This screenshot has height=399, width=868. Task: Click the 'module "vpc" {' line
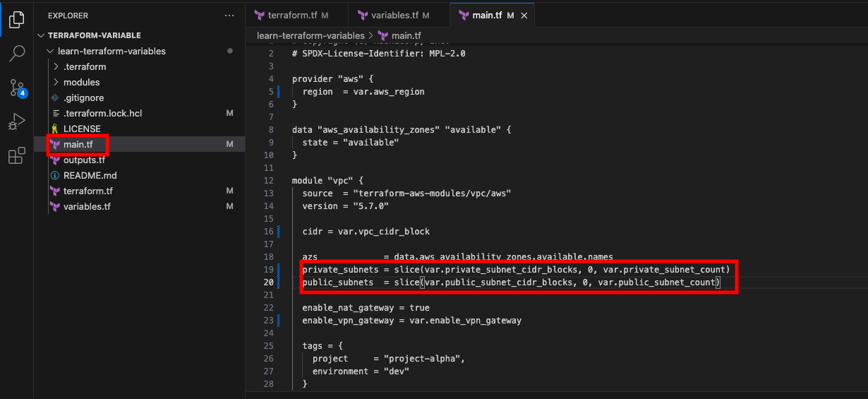327,181
